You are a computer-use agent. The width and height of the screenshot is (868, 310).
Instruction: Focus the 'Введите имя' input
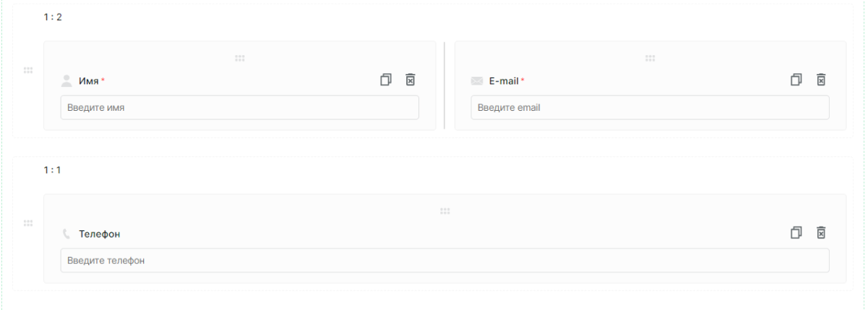point(240,107)
